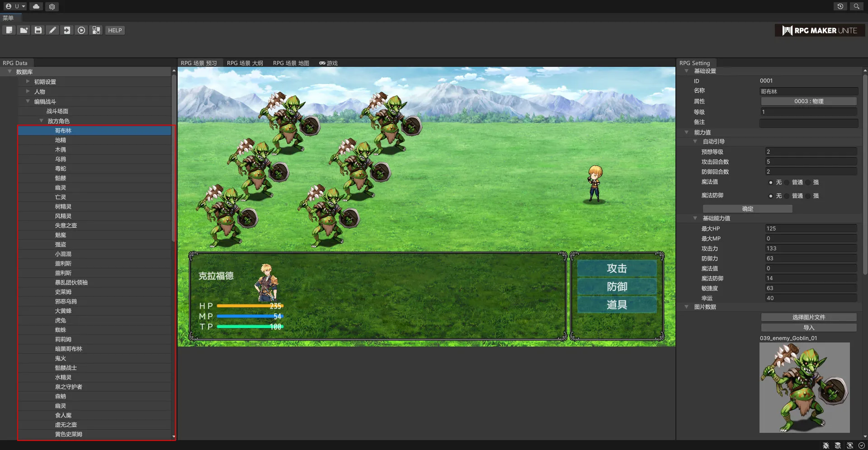Expand the 人物 tree node
Image resolution: width=868 pixels, height=450 pixels.
[x=28, y=92]
